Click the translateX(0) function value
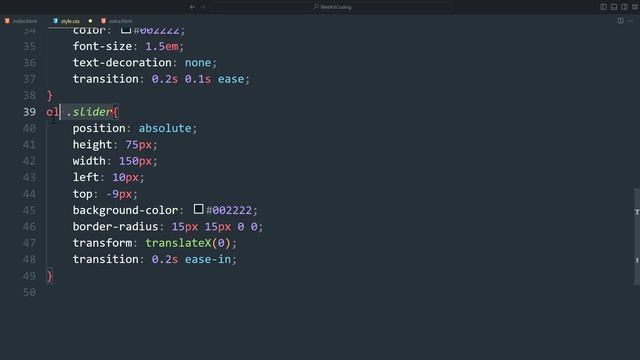 pos(188,243)
